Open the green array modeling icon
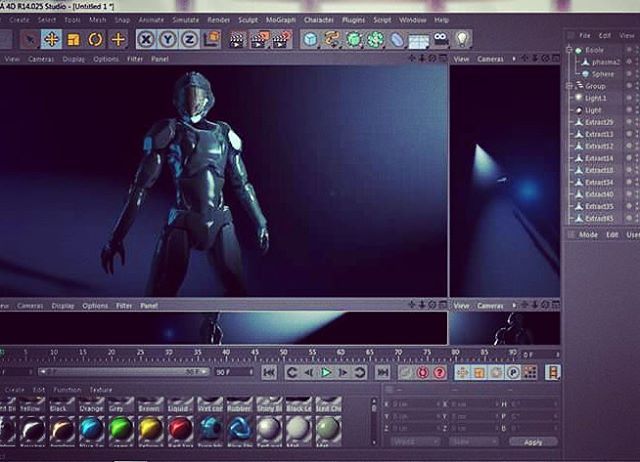640x462 pixels. [x=376, y=40]
